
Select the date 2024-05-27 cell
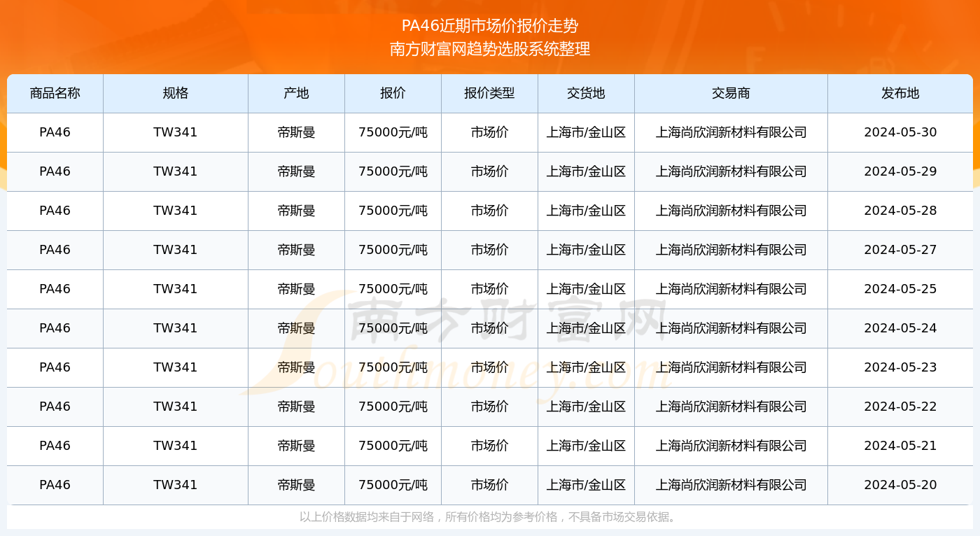click(x=900, y=250)
